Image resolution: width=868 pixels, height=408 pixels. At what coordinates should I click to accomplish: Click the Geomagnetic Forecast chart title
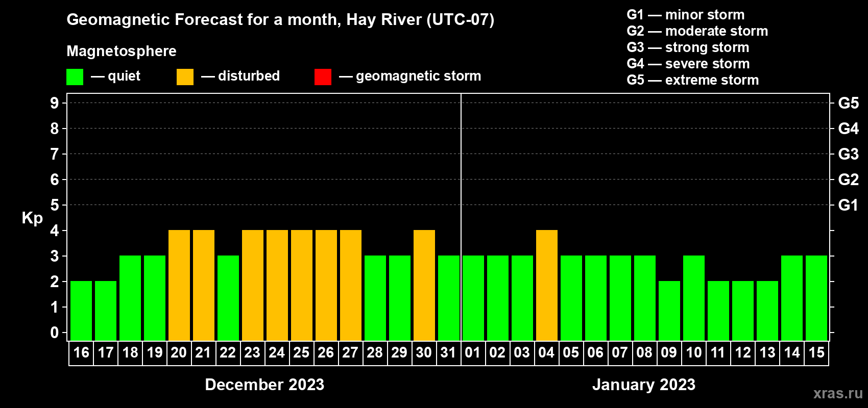280,20
